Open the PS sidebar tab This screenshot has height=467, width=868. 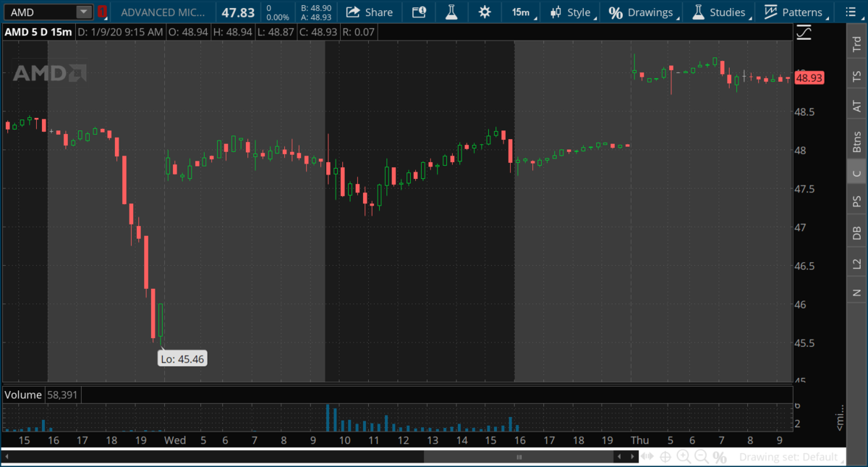click(x=857, y=201)
